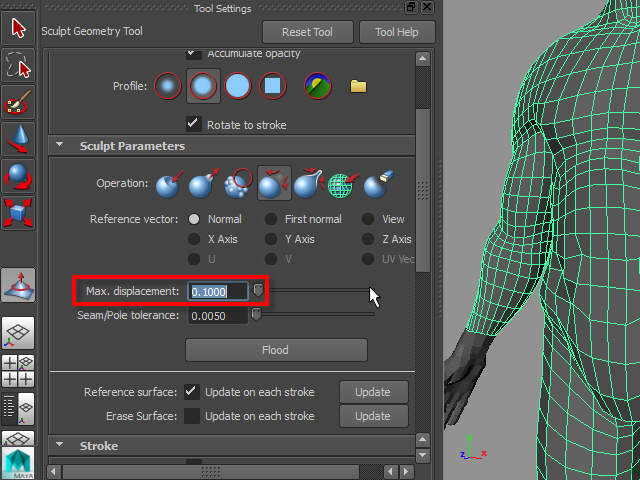640x480 pixels.
Task: Activate the Paint Selection tool
Action: (19, 103)
